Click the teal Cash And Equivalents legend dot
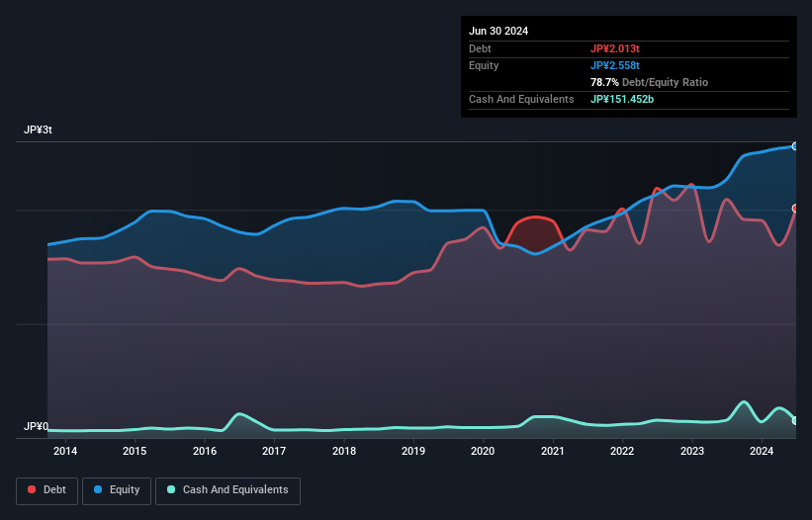 click(x=171, y=489)
